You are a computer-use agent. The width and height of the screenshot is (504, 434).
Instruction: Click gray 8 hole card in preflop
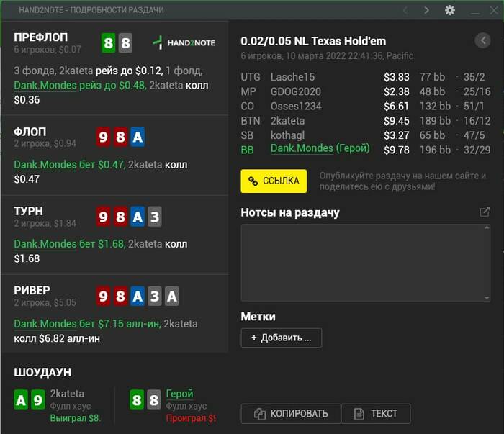point(125,42)
